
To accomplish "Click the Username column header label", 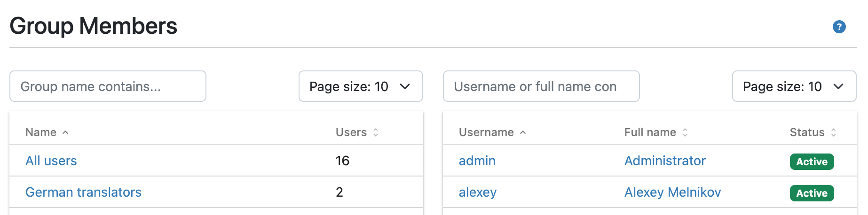I will coord(486,132).
